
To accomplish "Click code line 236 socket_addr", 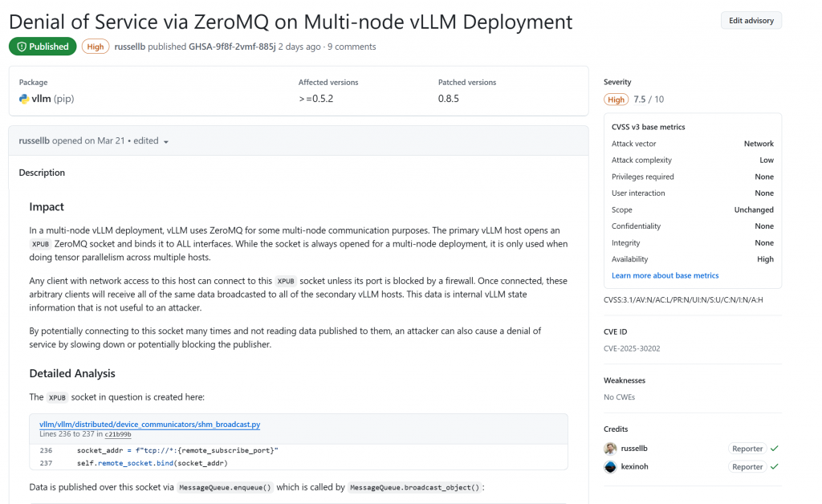I will tap(177, 450).
